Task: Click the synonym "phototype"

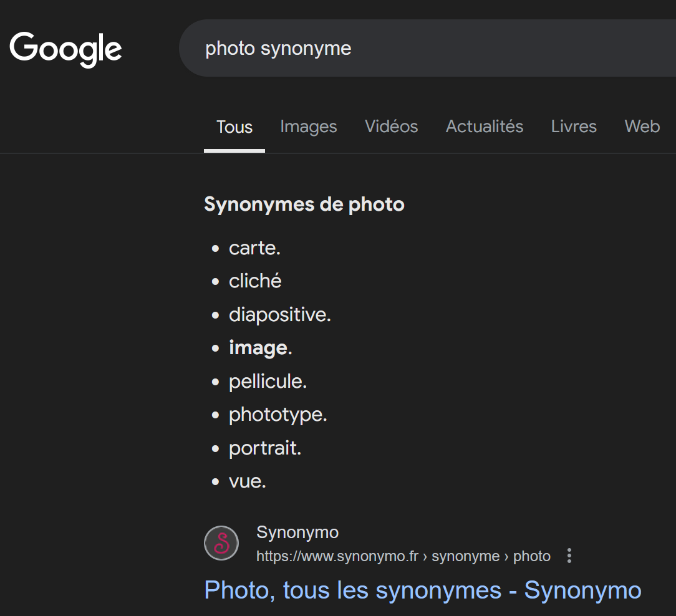Action: tap(277, 415)
